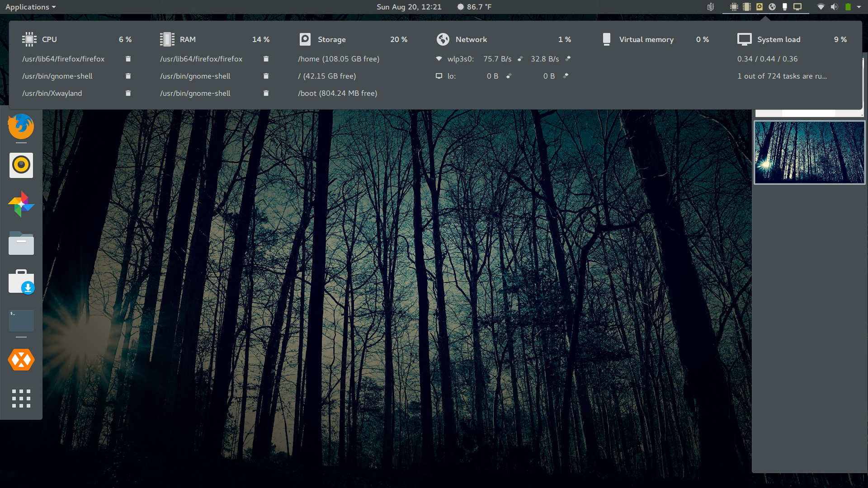
Task: Click the RAM indicator icon in top bar
Action: (x=747, y=7)
